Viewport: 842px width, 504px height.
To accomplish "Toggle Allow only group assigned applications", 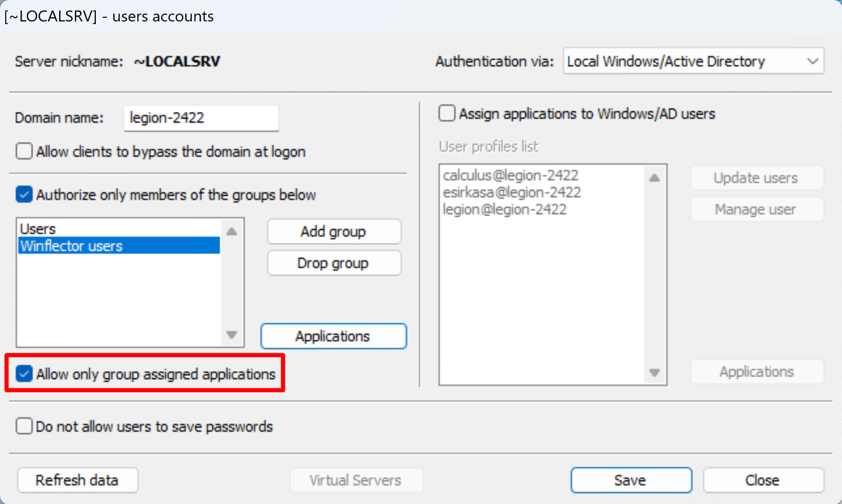I will click(x=24, y=374).
